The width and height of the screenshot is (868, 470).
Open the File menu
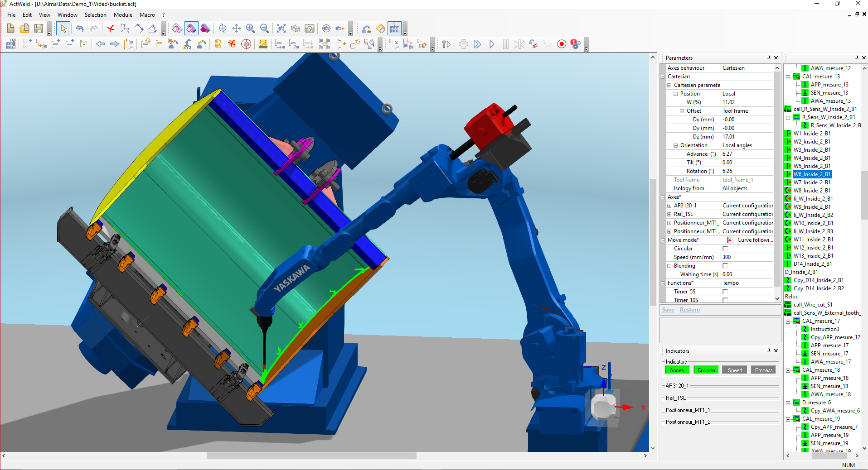click(x=11, y=14)
